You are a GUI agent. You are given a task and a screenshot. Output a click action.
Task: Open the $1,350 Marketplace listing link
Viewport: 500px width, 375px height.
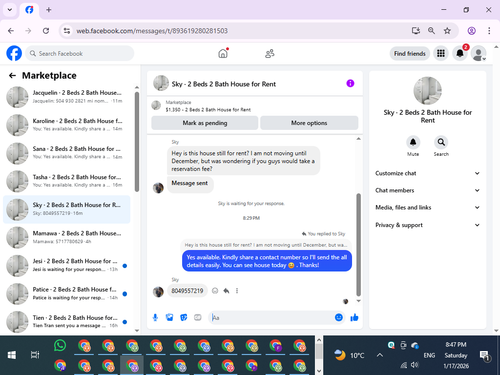[208, 110]
